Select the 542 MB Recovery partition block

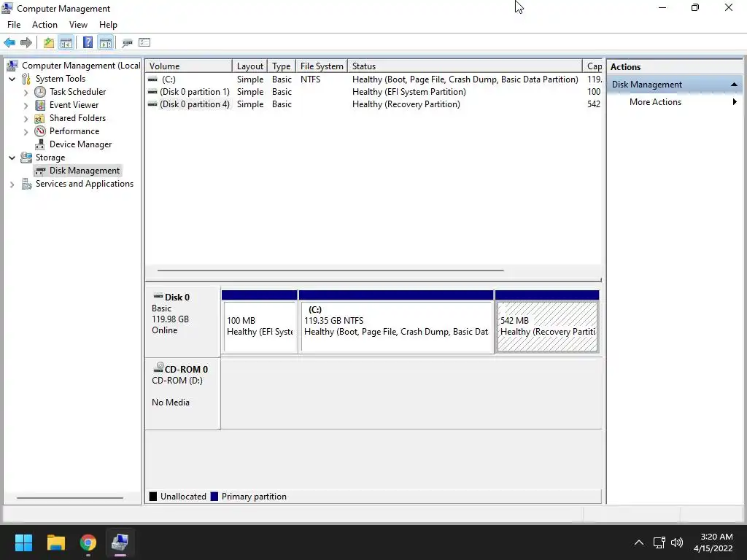[547, 322]
